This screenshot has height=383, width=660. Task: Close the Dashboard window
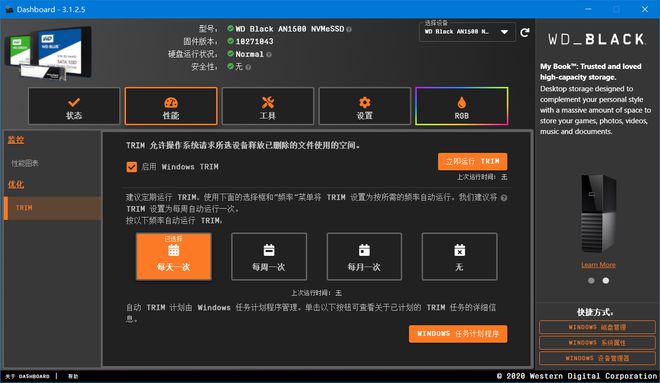pyautogui.click(x=645, y=9)
